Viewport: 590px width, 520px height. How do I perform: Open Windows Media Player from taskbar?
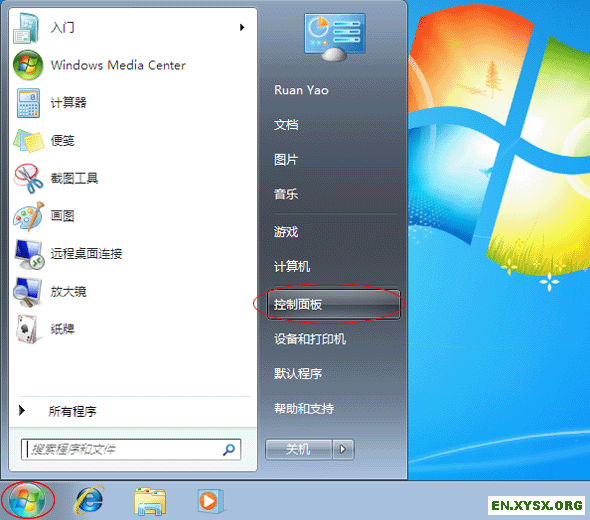(210, 501)
